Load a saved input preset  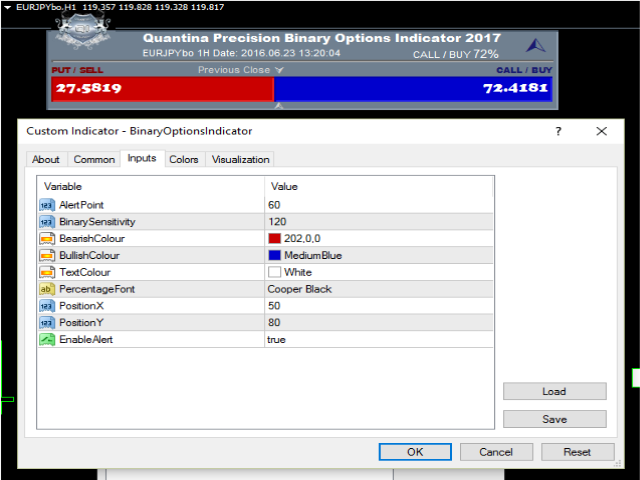[554, 391]
